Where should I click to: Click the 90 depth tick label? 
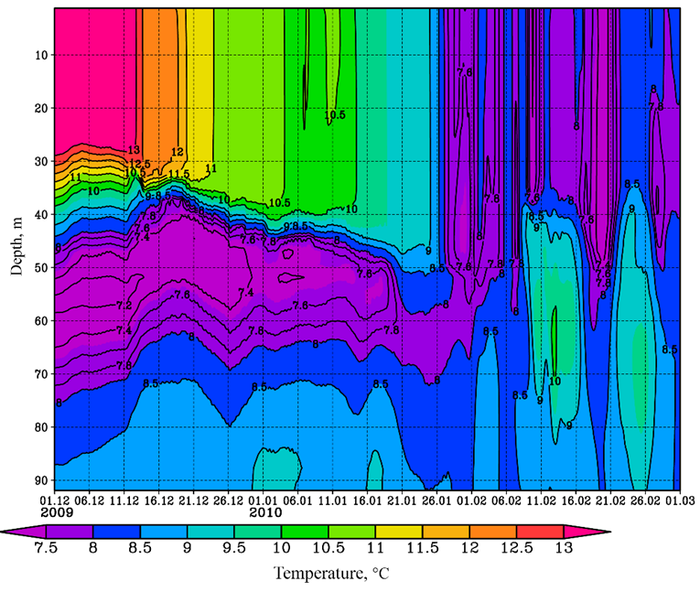click(39, 480)
